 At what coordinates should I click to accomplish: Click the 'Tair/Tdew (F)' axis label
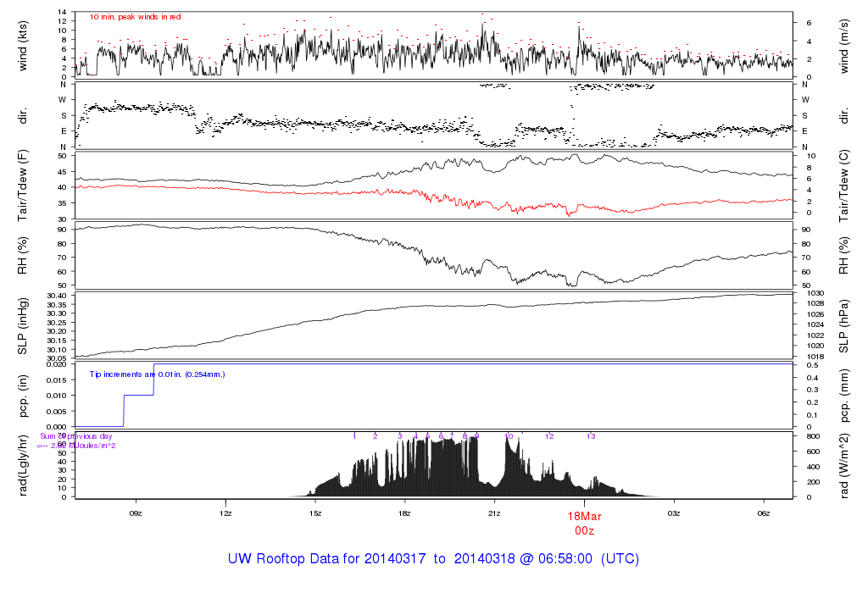23,184
